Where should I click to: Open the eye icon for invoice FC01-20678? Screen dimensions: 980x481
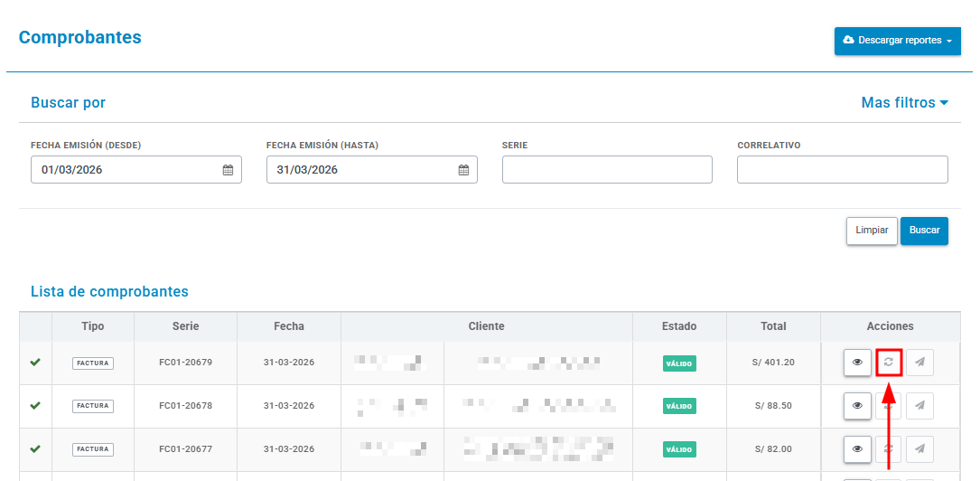[x=857, y=406]
